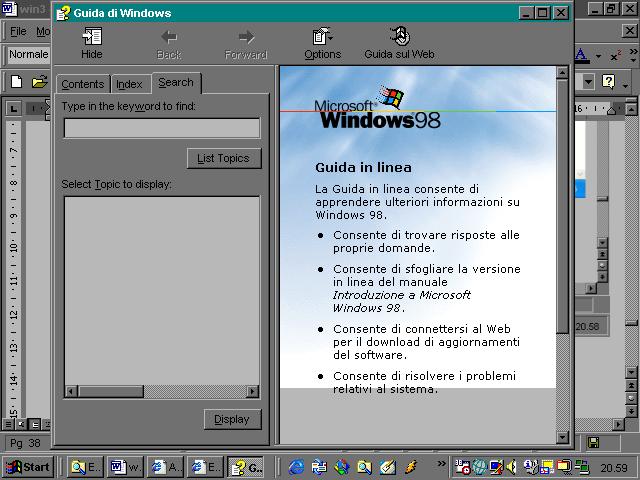Click the Office Assistant help icon in Word

[x=608, y=82]
